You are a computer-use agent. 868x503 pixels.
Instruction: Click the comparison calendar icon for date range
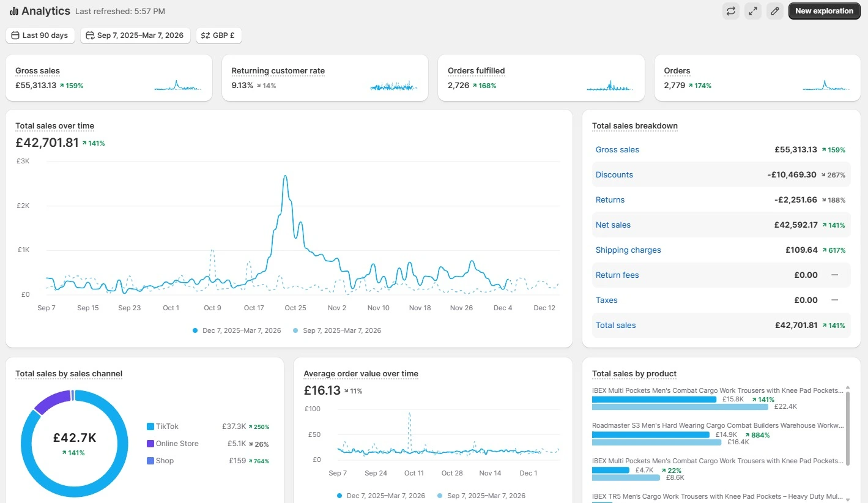pyautogui.click(x=90, y=35)
